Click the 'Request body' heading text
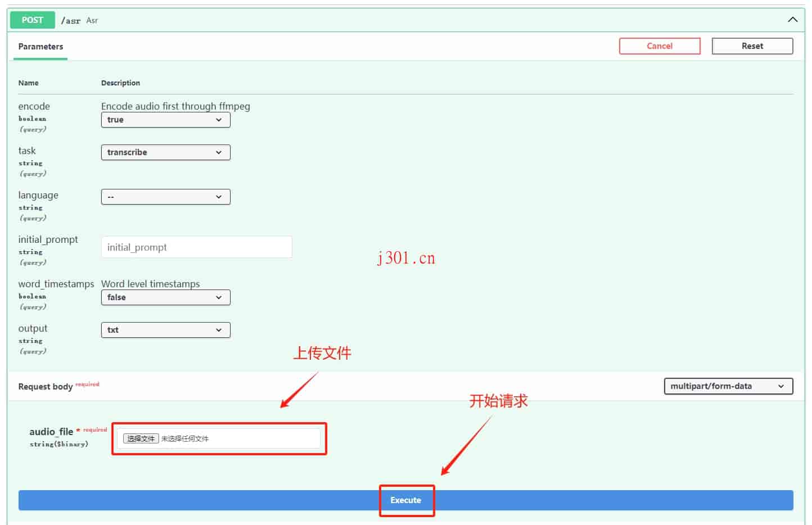 coord(46,387)
